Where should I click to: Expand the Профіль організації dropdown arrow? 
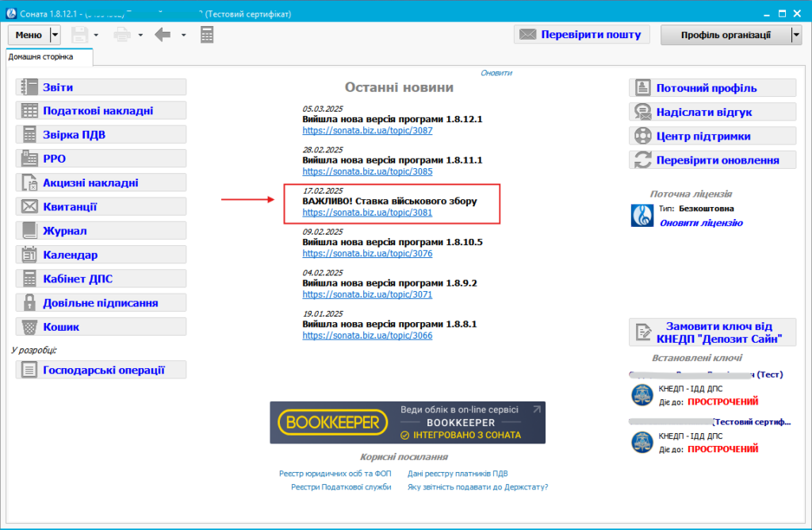click(x=796, y=35)
